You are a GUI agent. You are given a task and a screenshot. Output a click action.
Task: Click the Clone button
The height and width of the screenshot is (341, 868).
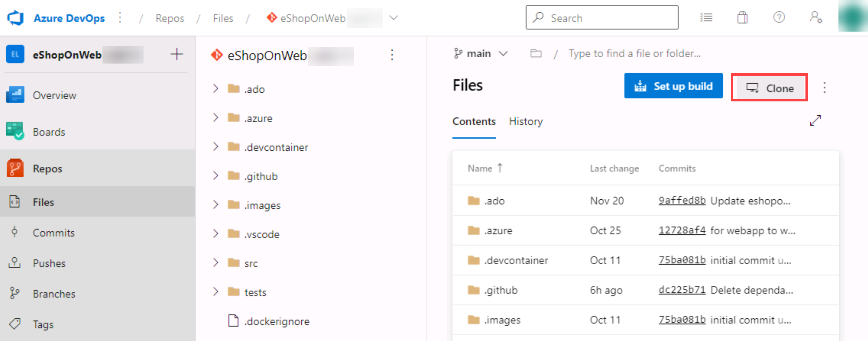click(769, 88)
